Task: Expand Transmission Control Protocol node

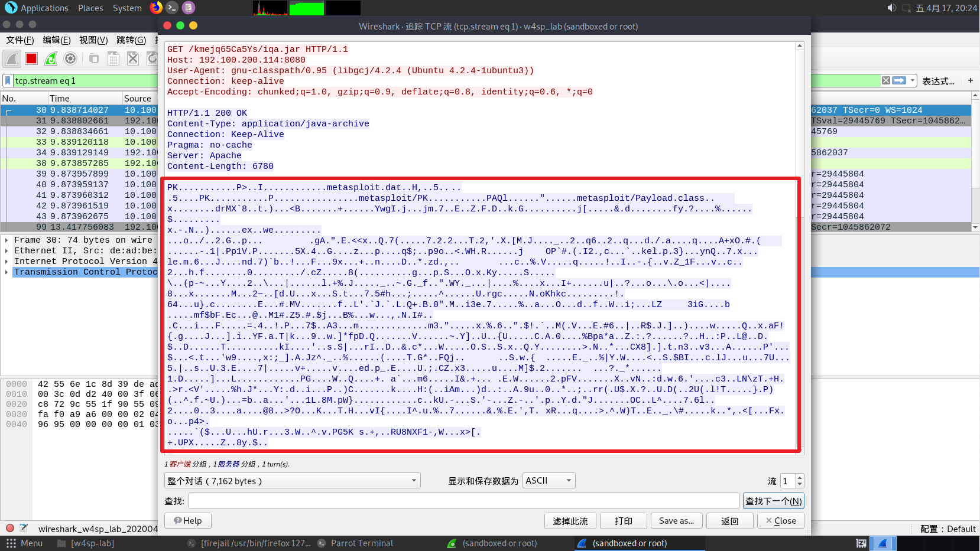Action: 7,272
